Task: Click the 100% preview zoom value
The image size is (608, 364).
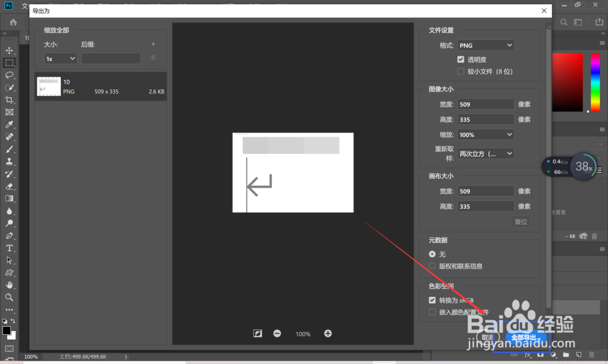Action: pyautogui.click(x=303, y=334)
